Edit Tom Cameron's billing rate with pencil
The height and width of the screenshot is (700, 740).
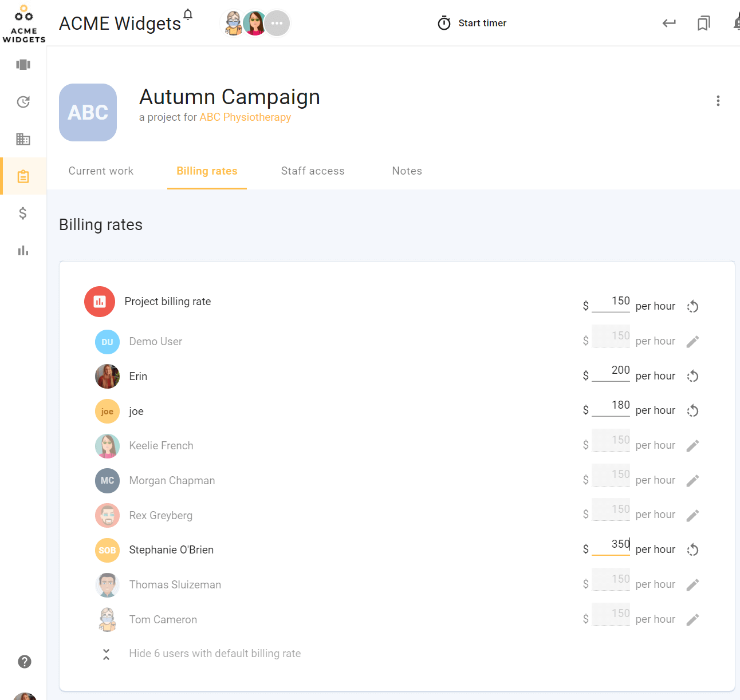[x=692, y=620]
